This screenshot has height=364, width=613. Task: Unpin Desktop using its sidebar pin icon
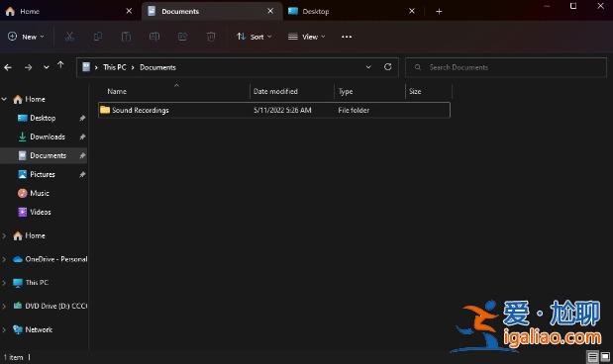click(x=82, y=118)
